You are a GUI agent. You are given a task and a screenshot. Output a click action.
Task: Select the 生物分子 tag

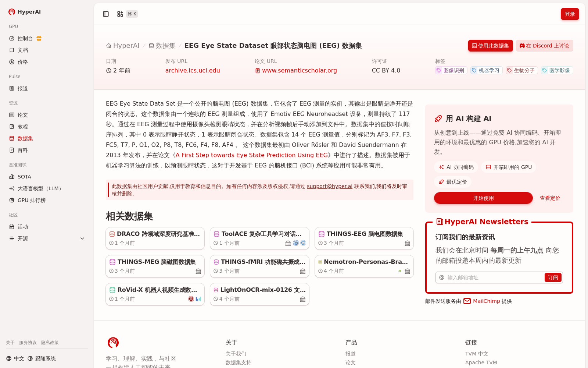tap(521, 70)
